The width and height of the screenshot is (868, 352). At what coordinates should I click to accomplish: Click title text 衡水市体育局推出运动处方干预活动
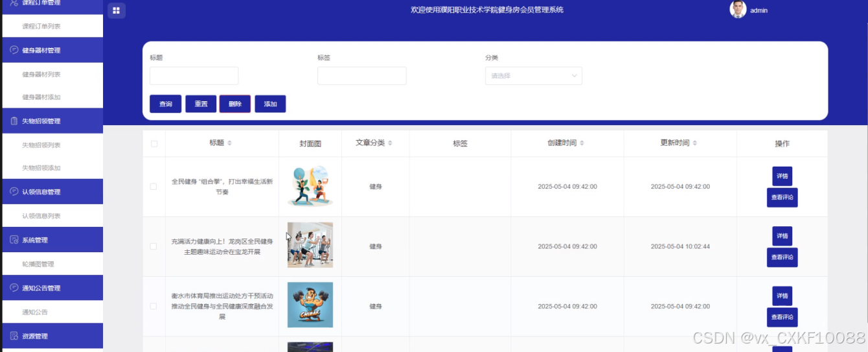tap(222, 306)
